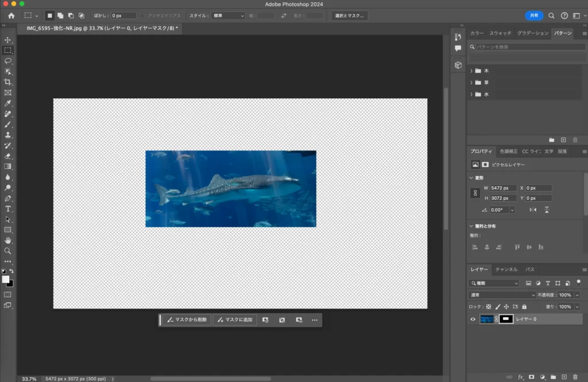The width and height of the screenshot is (588, 382).
Task: Click the 選択とマスク button
Action: coord(350,16)
